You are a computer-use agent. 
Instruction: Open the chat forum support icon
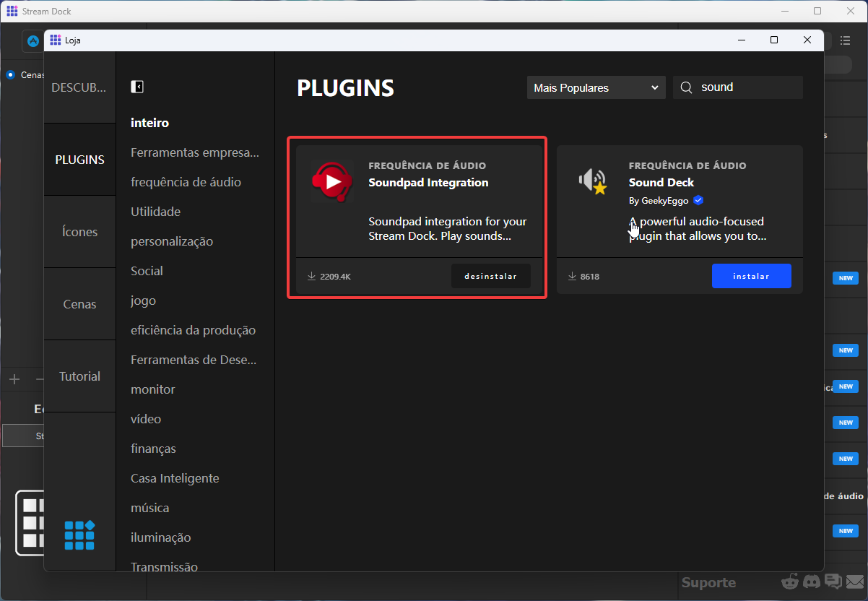833,581
